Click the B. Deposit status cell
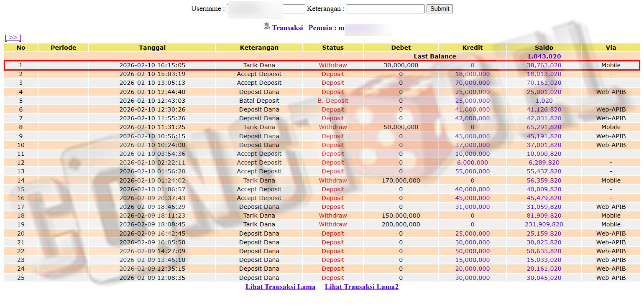 pos(332,101)
